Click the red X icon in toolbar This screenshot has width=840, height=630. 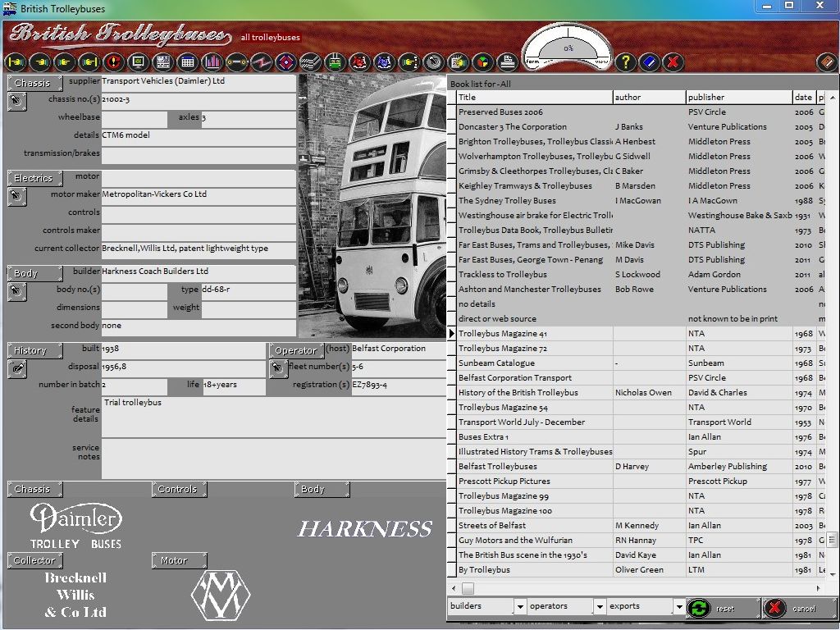(673, 62)
